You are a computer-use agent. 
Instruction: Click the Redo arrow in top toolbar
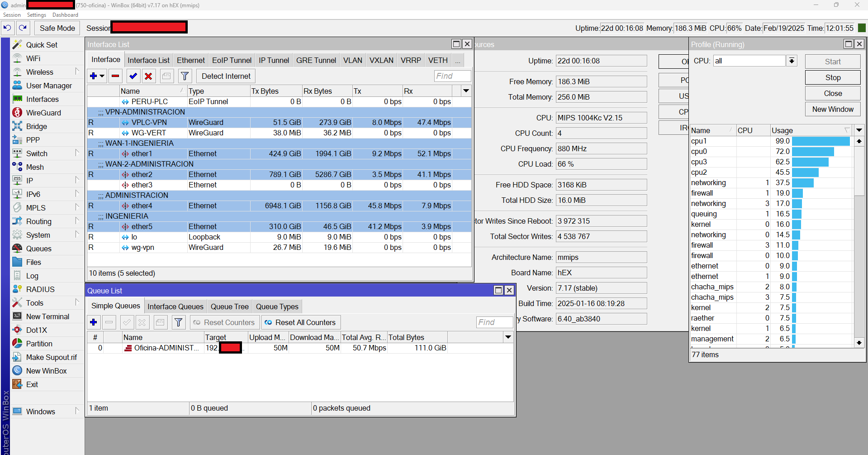pyautogui.click(x=23, y=28)
